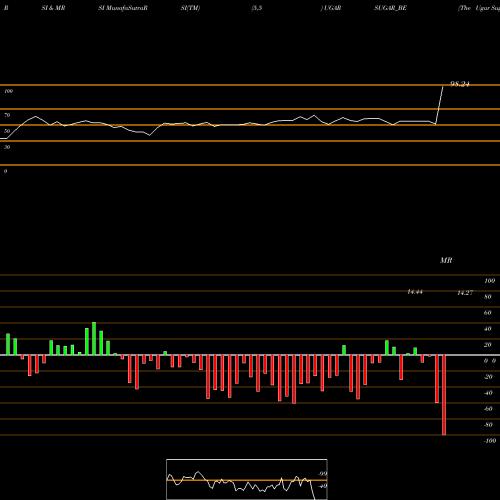Click the 14.27 value label
500x500 pixels.
click(465, 293)
